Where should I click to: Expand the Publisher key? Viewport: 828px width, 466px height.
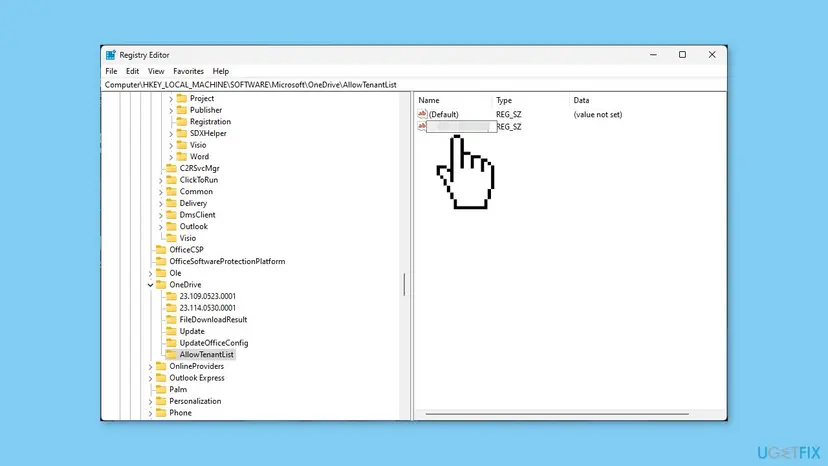coord(171,110)
